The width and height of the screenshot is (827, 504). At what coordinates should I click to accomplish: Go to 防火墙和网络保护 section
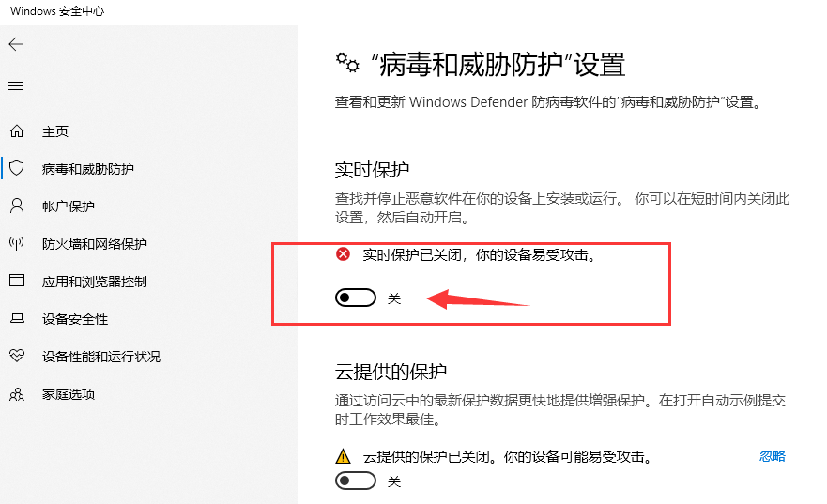(x=95, y=244)
